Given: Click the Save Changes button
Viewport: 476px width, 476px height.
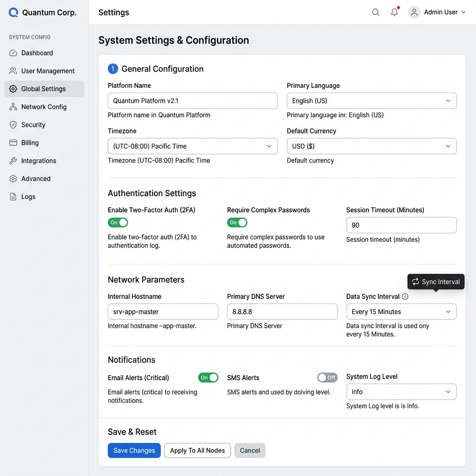Looking at the screenshot, I should tap(134, 450).
